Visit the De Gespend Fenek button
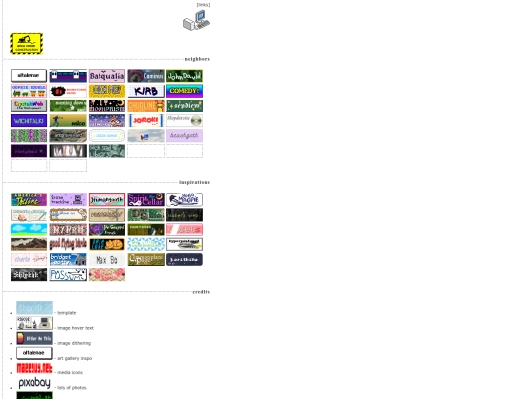Viewport: 532px width, 399px height. [106, 230]
